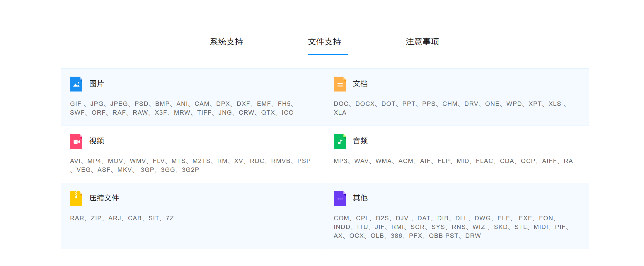The image size is (644, 266).
Task: Click the 其他 category heading
Action: (x=360, y=198)
